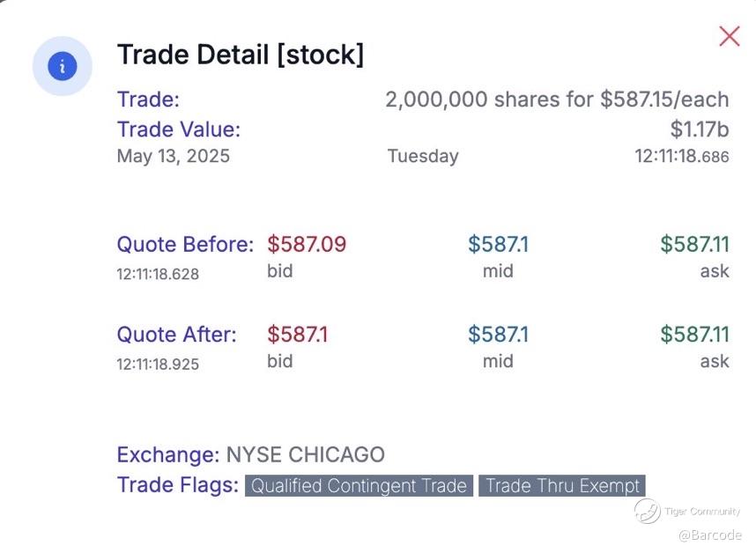The image size is (756, 553).
Task: Click the Quote After bid price
Action: tap(297, 334)
